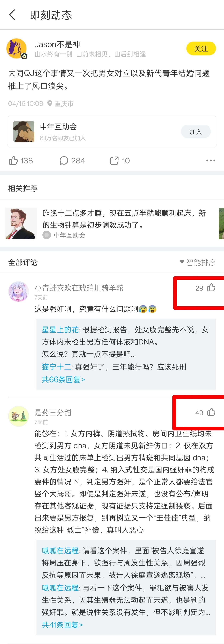Open 猫宁十二 user profile link
Screen dimensions: 224x644
pyautogui.click(x=57, y=367)
